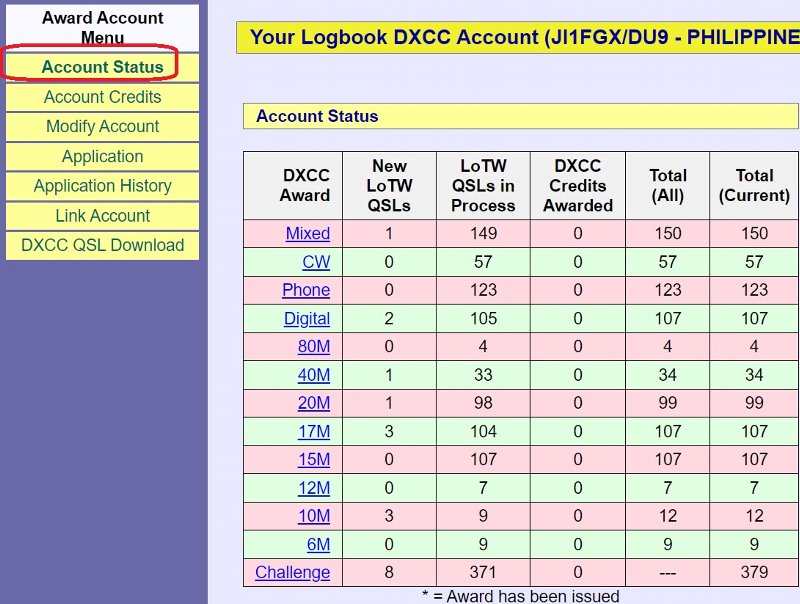Click the Total (All) column header
Screen dimensions: 800x604
point(668,185)
